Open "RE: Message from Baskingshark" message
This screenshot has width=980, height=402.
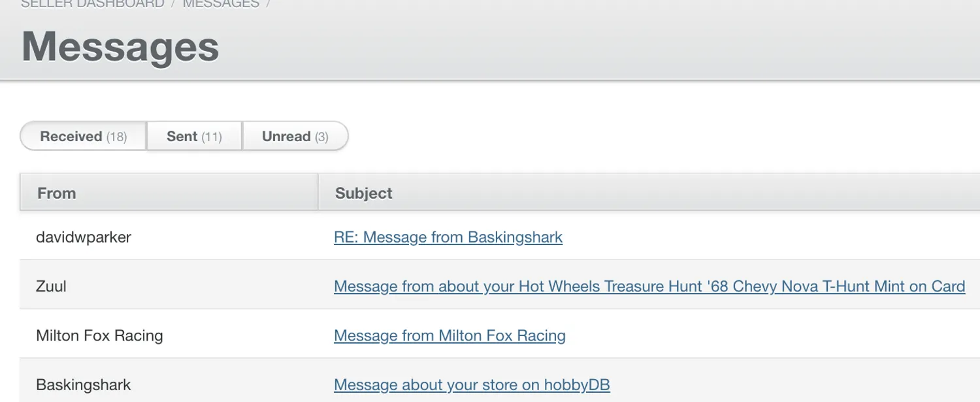tap(448, 237)
